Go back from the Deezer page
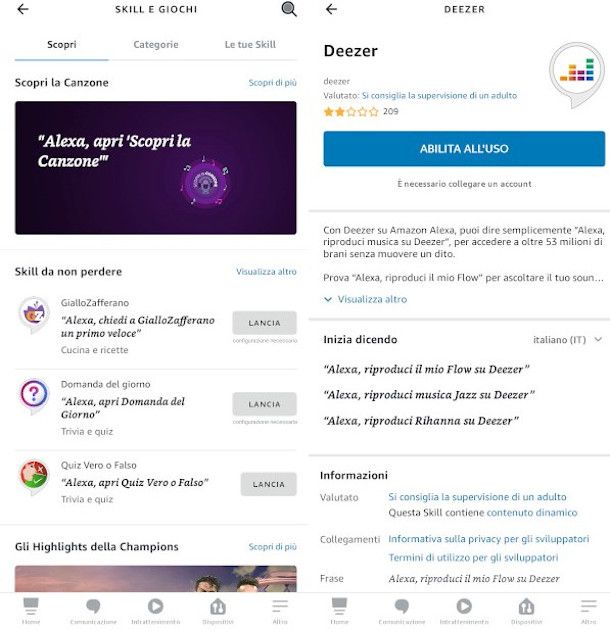This screenshot has height=631, width=610. coord(331,9)
